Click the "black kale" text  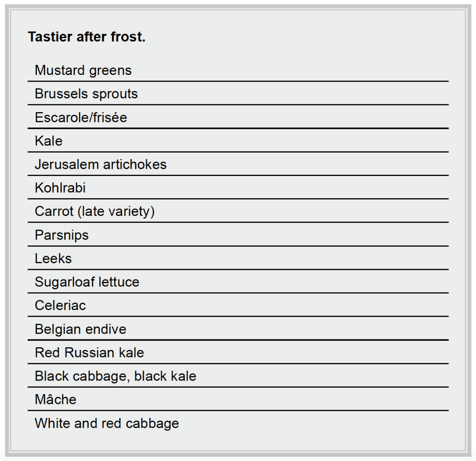(x=165, y=376)
